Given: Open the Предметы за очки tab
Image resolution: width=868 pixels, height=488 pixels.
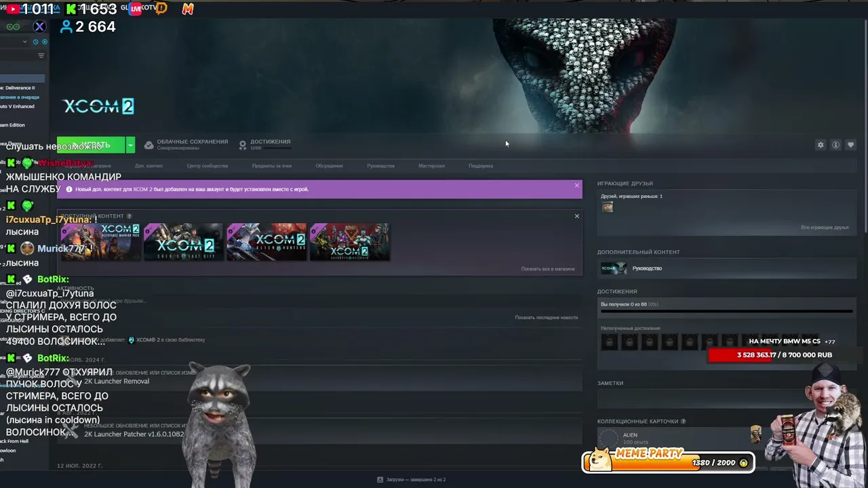Looking at the screenshot, I should tap(272, 166).
